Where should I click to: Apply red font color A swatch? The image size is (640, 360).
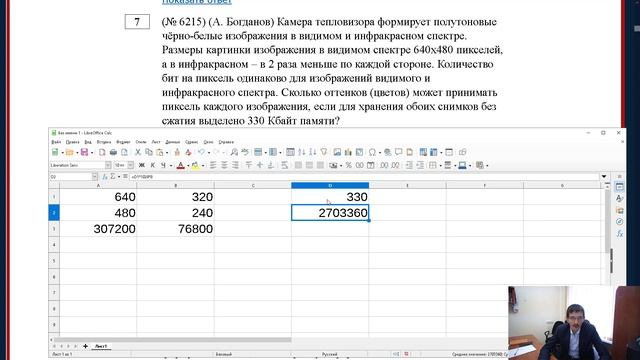point(180,165)
